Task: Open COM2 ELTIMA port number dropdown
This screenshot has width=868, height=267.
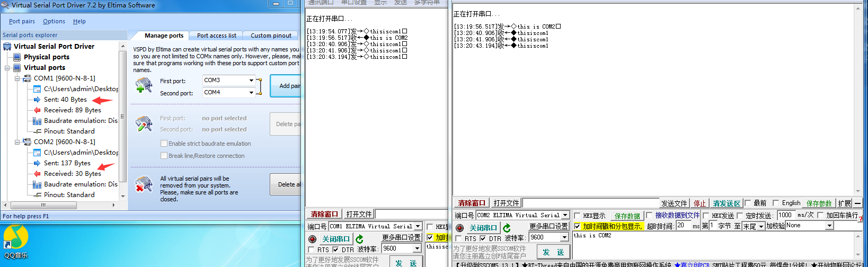Action: 565,215
